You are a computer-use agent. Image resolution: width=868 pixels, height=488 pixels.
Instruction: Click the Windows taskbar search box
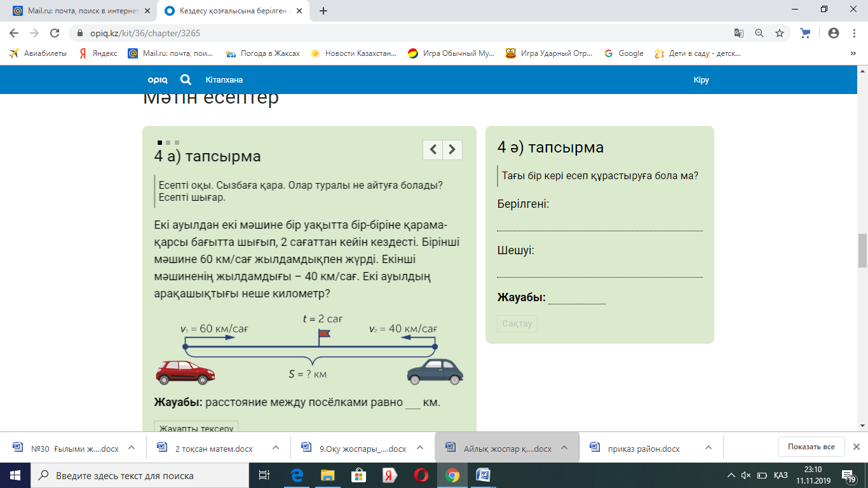tap(140, 475)
